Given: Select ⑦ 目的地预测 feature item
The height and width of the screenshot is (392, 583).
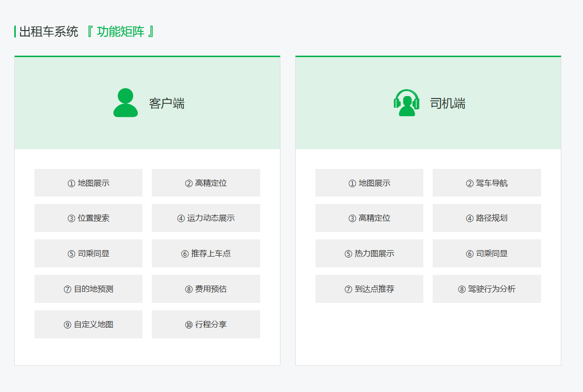Looking at the screenshot, I should [x=88, y=289].
